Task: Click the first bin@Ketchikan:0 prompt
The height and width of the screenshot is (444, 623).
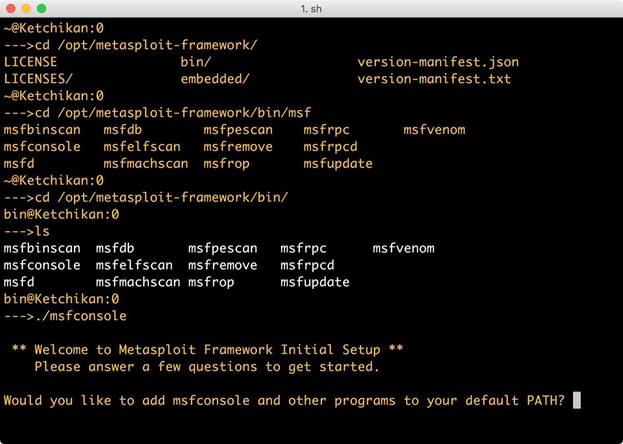Action: coord(61,215)
